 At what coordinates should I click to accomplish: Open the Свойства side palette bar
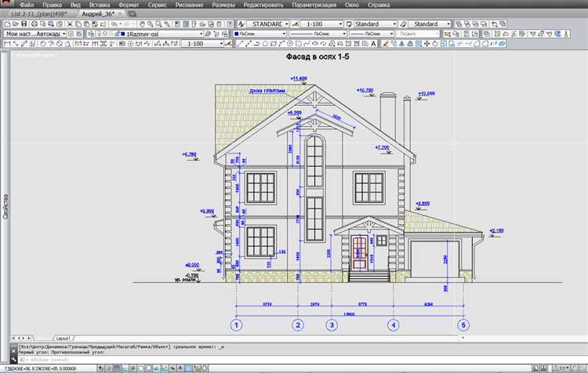pyautogui.click(x=5, y=206)
